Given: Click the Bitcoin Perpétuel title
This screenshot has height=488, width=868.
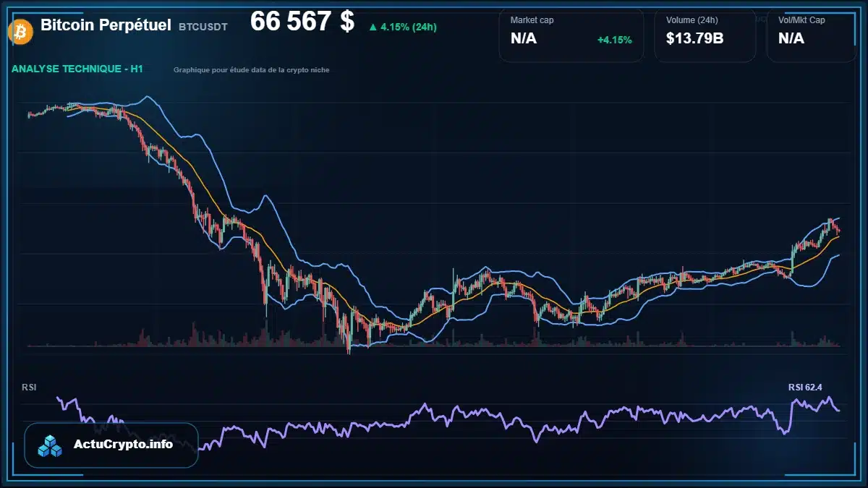Looking at the screenshot, I should click(x=106, y=25).
